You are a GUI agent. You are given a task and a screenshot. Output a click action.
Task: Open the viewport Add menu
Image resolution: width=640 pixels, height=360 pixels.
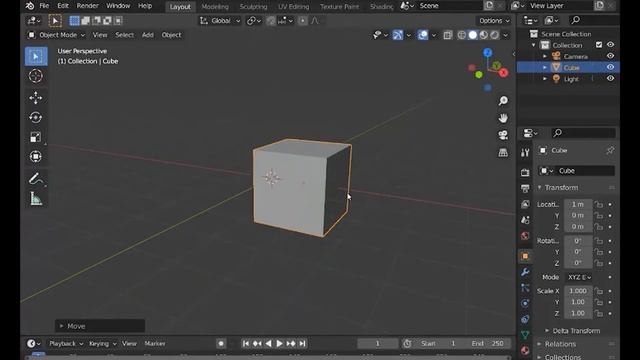pyautogui.click(x=148, y=35)
